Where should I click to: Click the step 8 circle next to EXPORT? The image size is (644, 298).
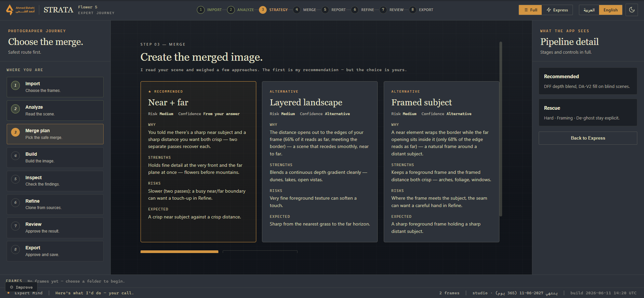pos(413,10)
